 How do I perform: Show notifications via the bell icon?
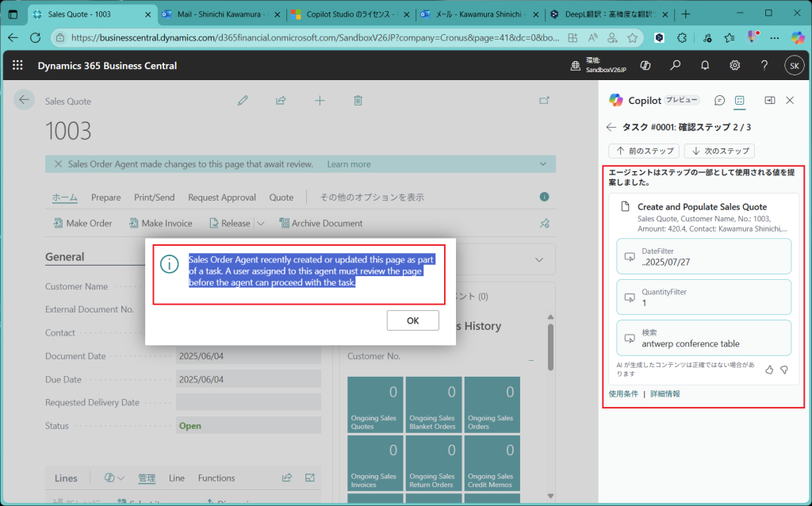click(x=705, y=65)
